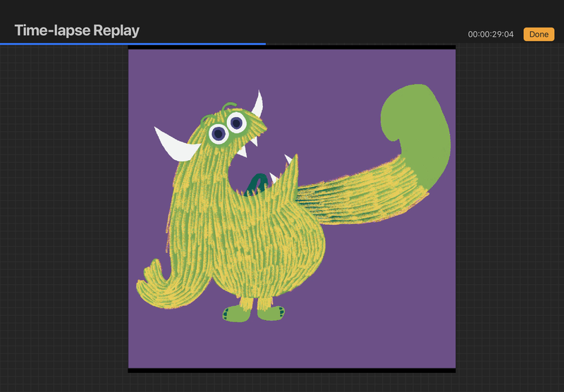Image resolution: width=564 pixels, height=392 pixels.
Task: Click the monster's left eye
Action: coord(219,133)
